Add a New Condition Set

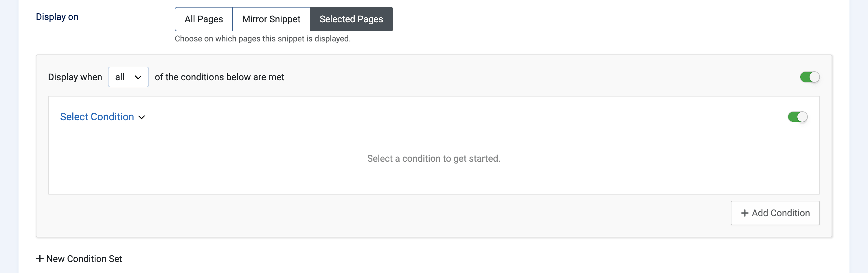pyautogui.click(x=79, y=259)
